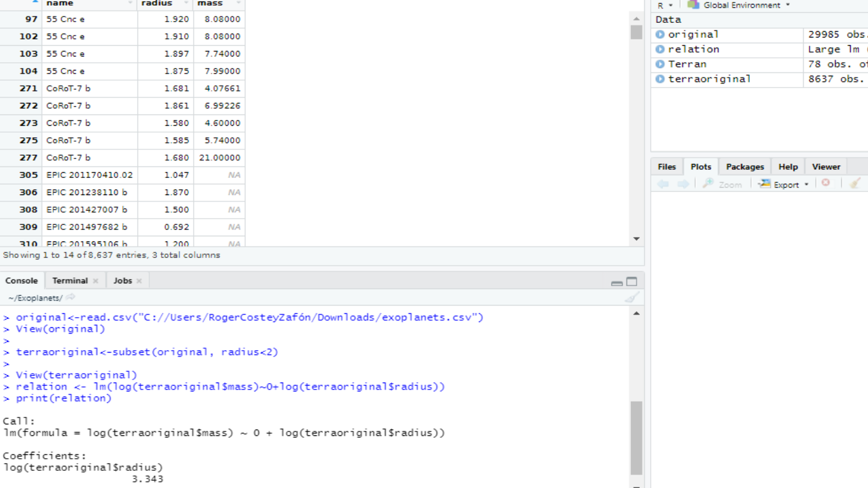Click the previous plot arrow icon
The image size is (868, 488).
(663, 184)
